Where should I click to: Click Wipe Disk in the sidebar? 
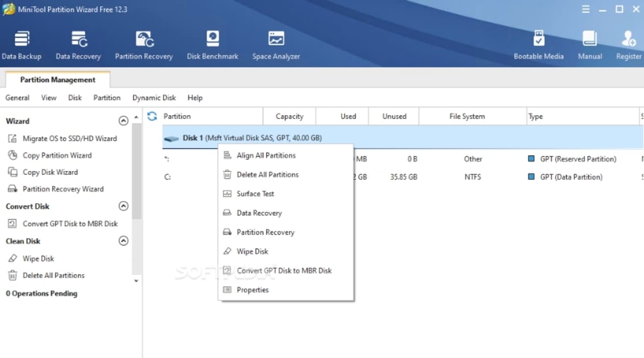coord(38,259)
